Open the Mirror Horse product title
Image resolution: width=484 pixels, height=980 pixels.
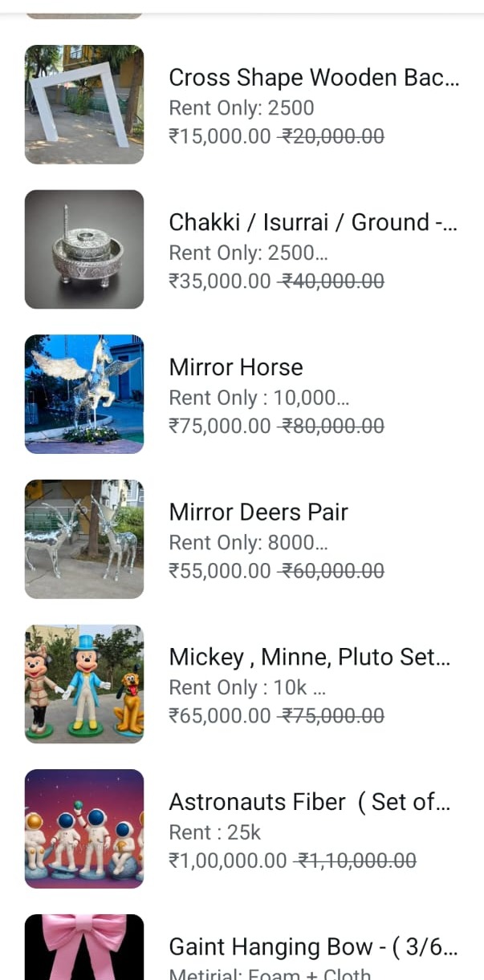click(236, 367)
